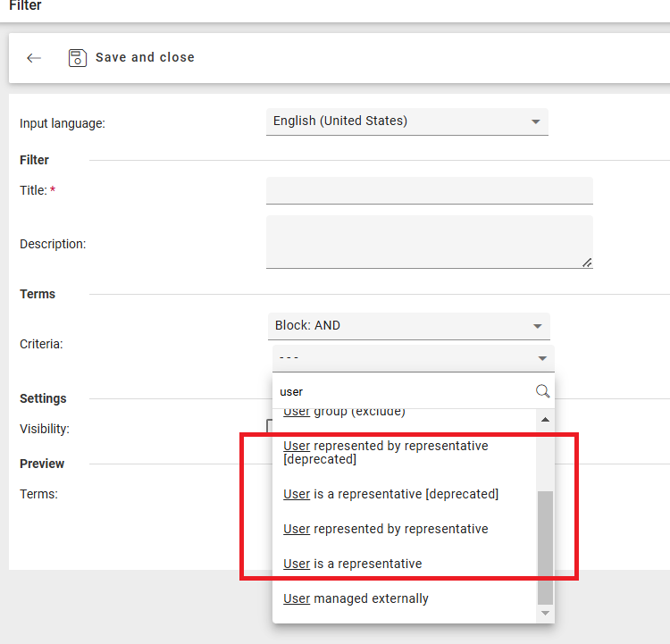
Task: Select 'User managed externally' criterion
Action: (x=356, y=598)
